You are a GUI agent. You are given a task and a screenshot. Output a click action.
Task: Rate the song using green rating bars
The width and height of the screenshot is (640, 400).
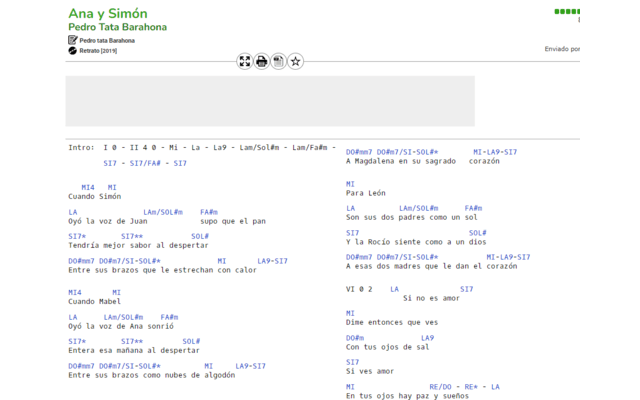[x=567, y=11]
